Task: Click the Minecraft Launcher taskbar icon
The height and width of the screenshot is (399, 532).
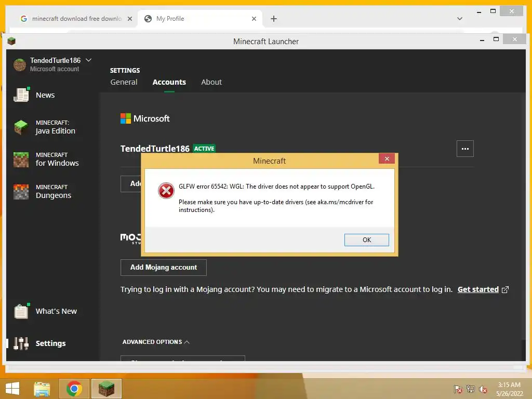Action: click(106, 389)
